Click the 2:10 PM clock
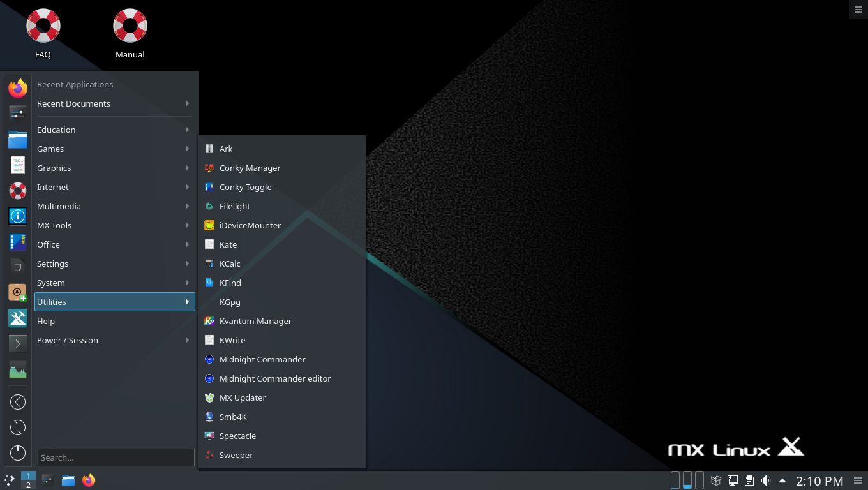The width and height of the screenshot is (868, 490). point(819,480)
